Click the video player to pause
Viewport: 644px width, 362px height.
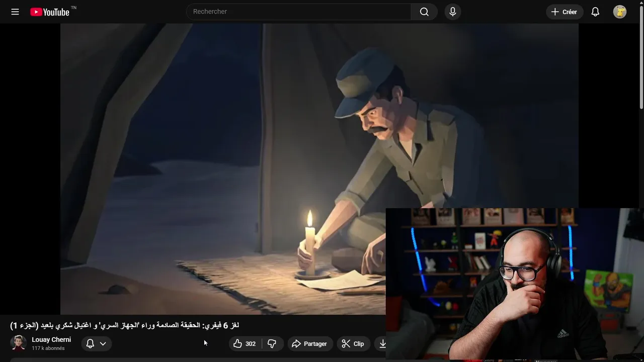[319, 169]
